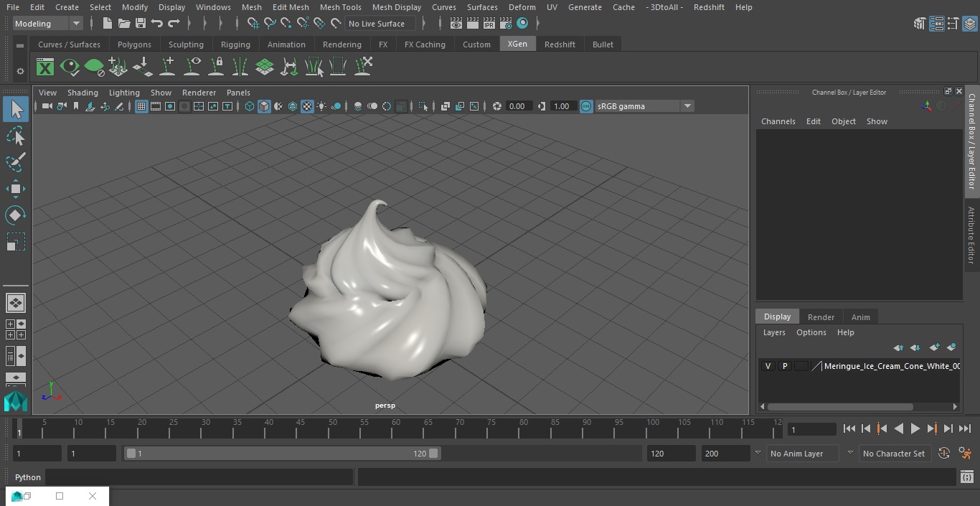Toggle use all lights bulb icon
Viewport: 980px width, 506px height.
[321, 106]
